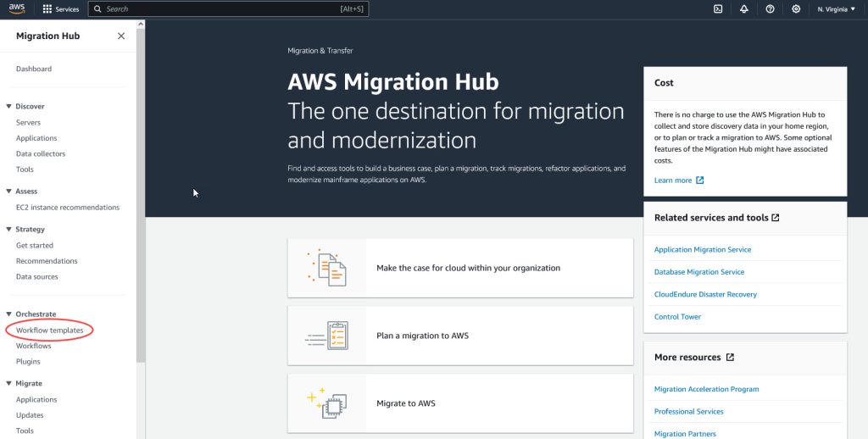Open Dashboard in the sidebar

click(x=34, y=69)
